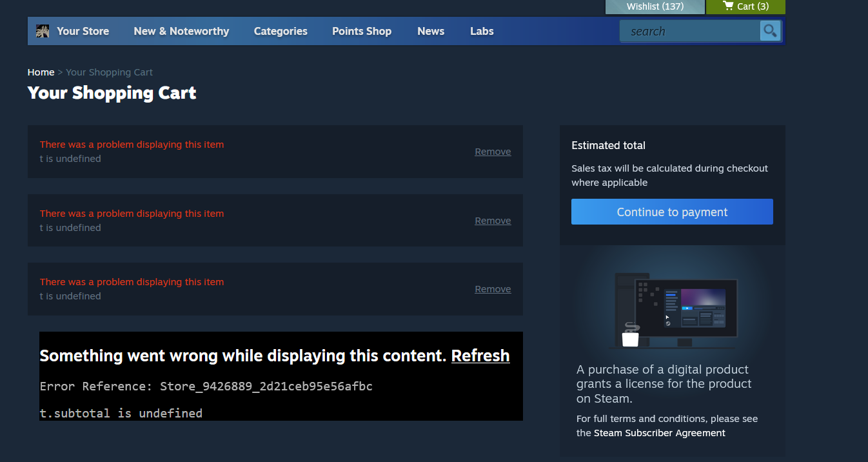Screen dimensions: 868x462
Task: Click Home breadcrumb link
Action: pos(41,72)
